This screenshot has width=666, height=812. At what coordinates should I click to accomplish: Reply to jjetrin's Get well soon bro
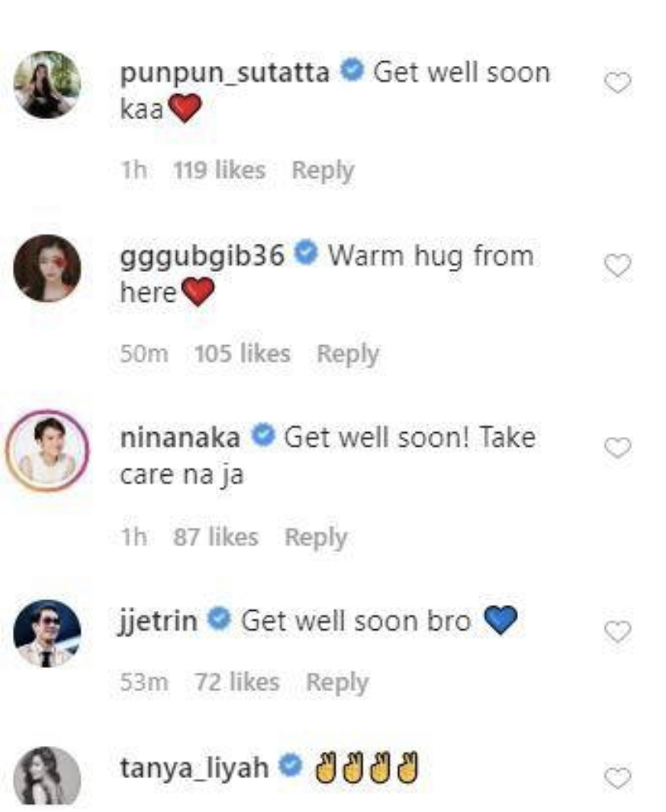pos(337,682)
